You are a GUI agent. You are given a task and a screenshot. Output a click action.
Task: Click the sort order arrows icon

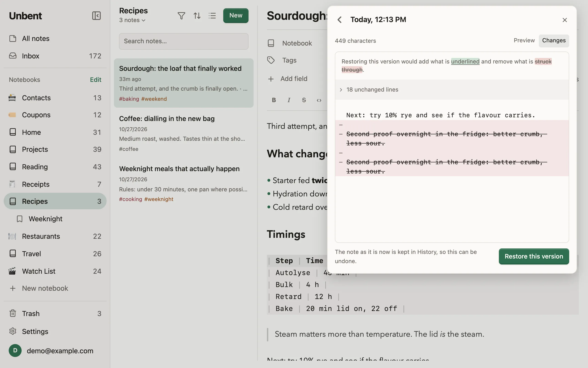click(197, 16)
